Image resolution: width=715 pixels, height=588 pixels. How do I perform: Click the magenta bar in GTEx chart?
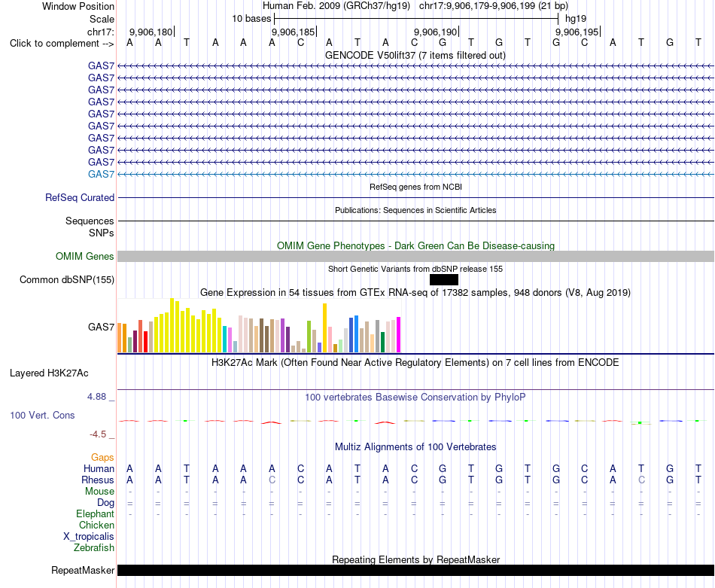coord(399,335)
